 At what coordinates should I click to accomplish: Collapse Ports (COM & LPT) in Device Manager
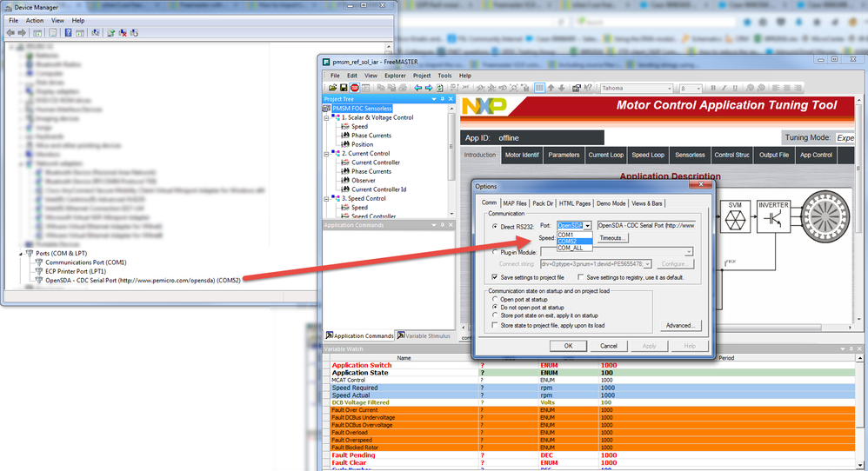21,254
